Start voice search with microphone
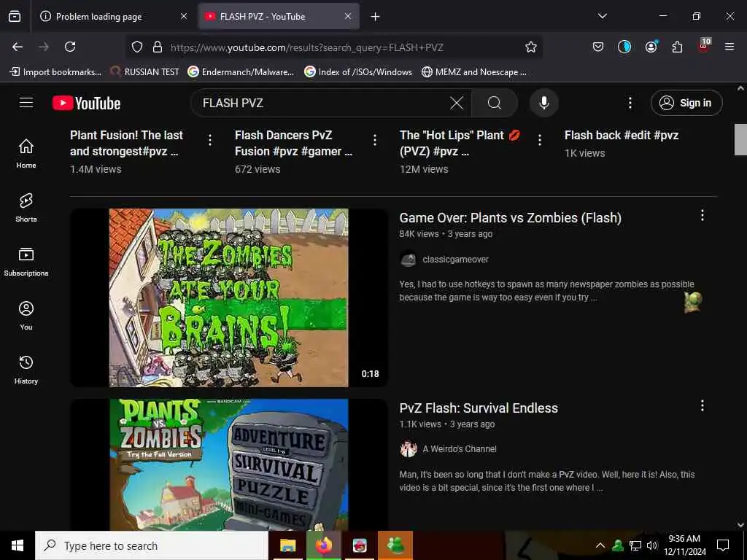The image size is (747, 560). [x=543, y=103]
